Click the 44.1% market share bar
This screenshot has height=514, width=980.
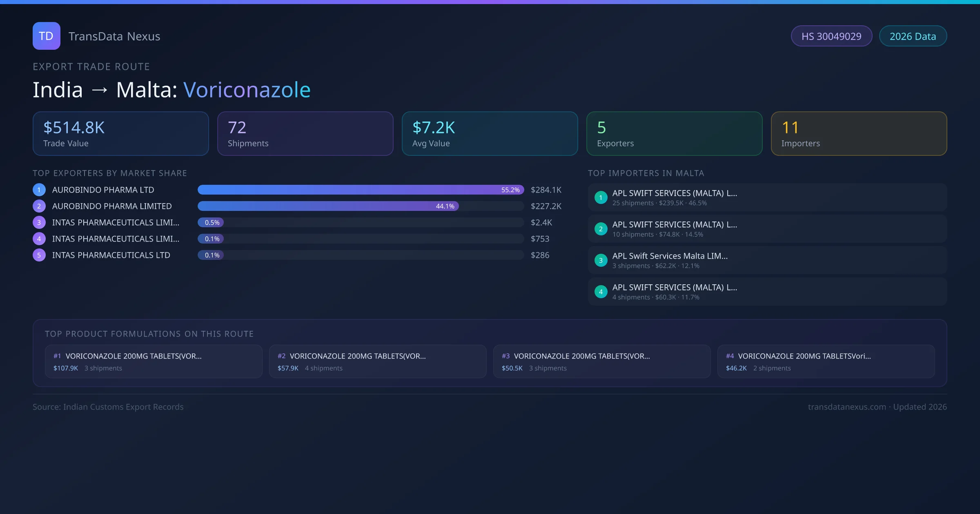tap(328, 206)
